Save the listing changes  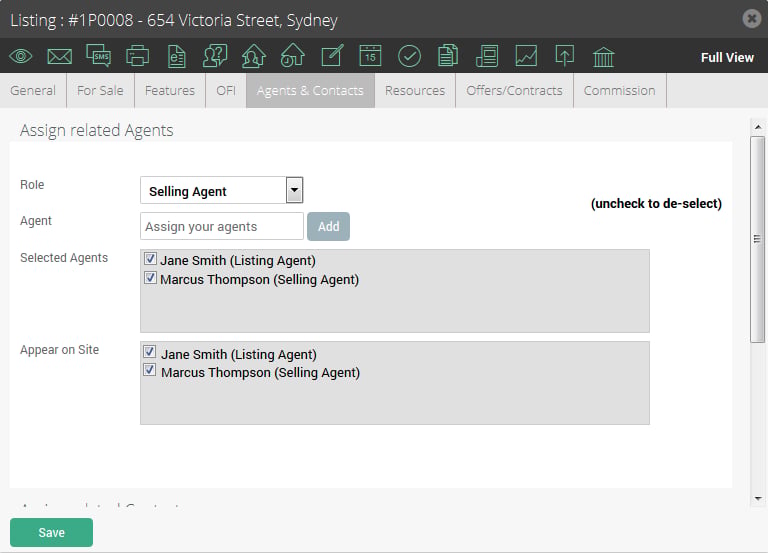pos(51,532)
